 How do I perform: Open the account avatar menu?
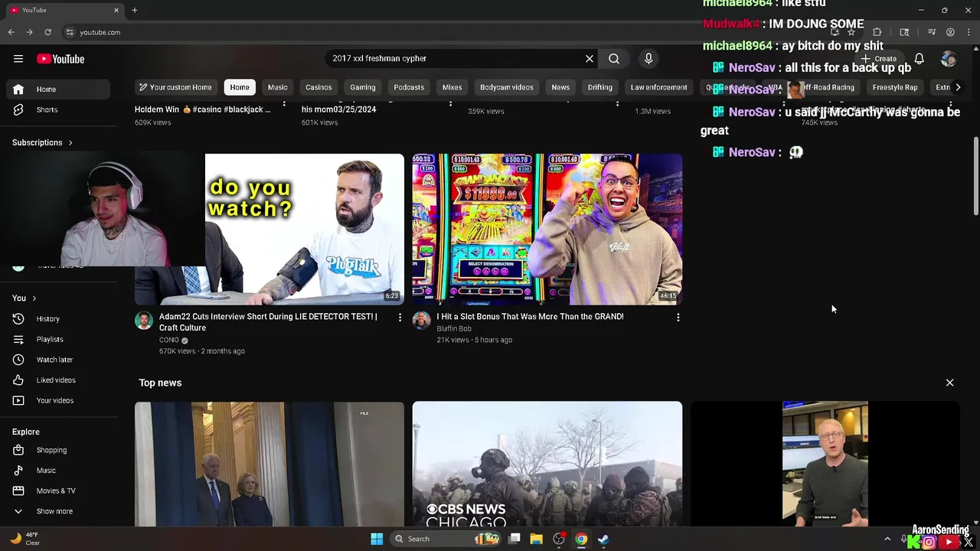(x=949, y=59)
